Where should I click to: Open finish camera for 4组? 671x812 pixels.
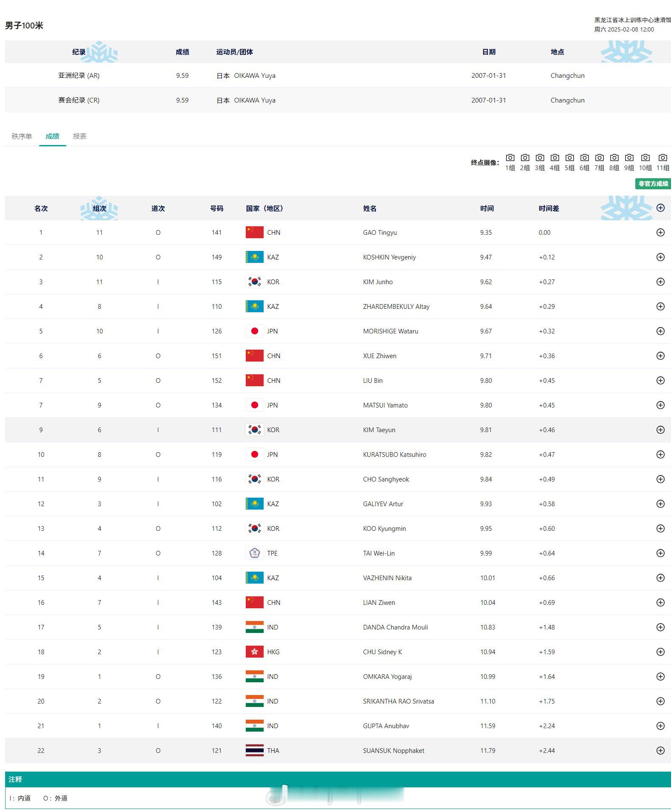554,162
